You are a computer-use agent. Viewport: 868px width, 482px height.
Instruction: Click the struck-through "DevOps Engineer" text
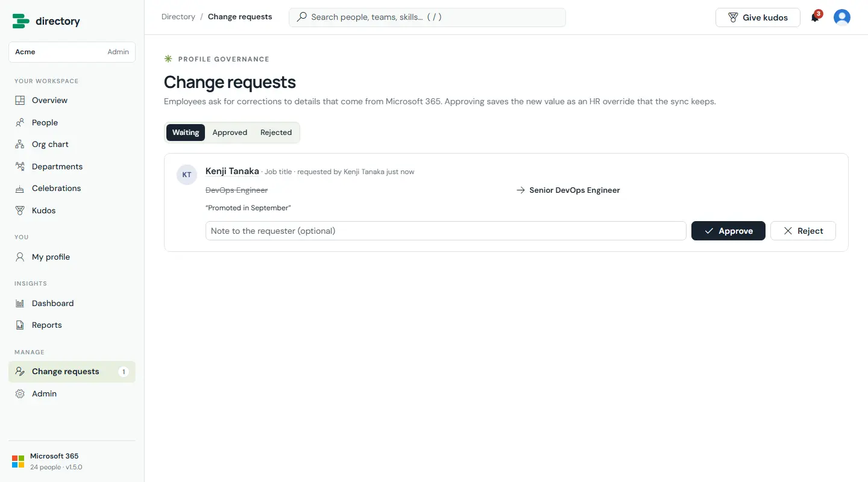236,190
